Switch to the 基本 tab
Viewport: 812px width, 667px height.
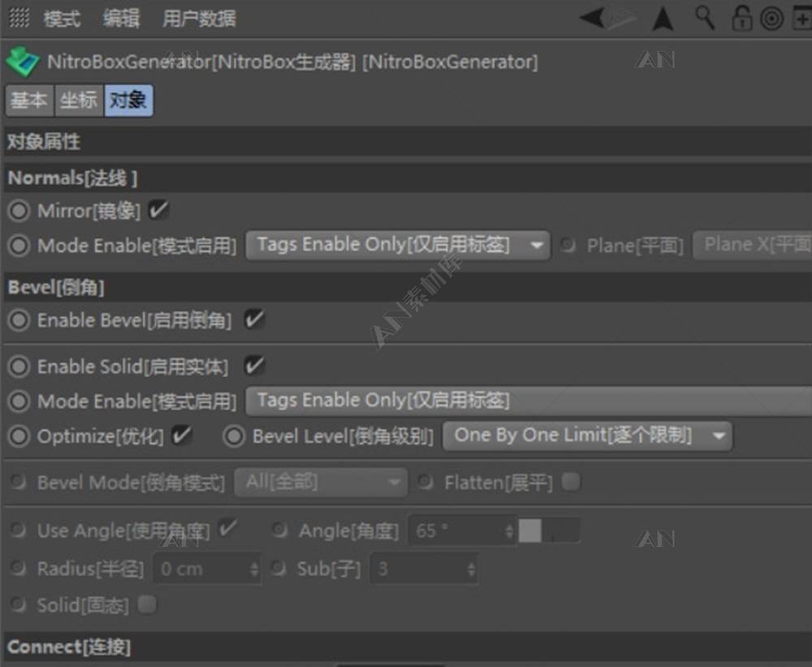click(x=29, y=100)
